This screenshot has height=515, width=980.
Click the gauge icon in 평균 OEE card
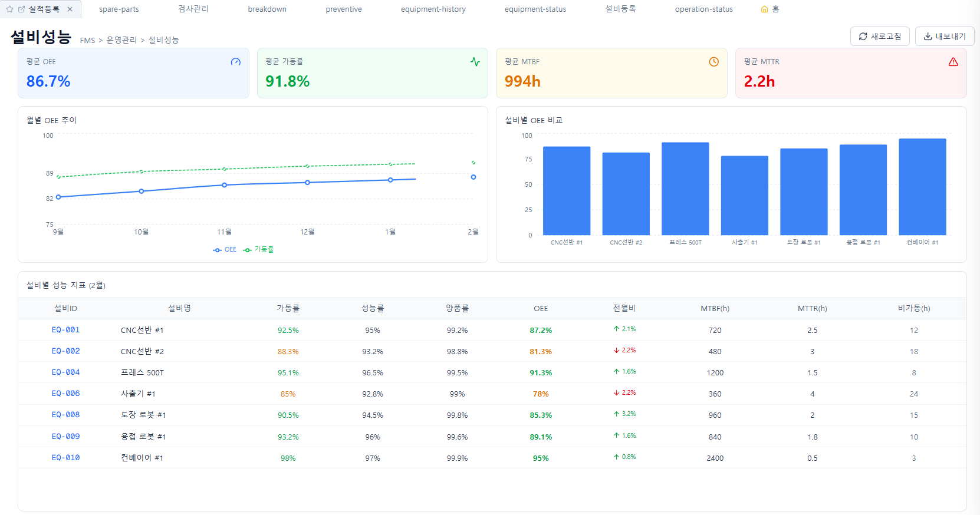point(236,62)
